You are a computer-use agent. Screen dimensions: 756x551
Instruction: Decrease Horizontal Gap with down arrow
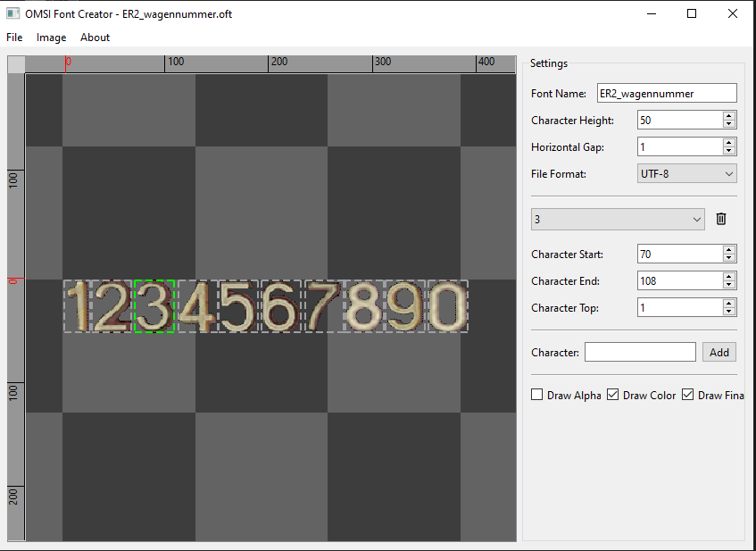pyautogui.click(x=729, y=151)
